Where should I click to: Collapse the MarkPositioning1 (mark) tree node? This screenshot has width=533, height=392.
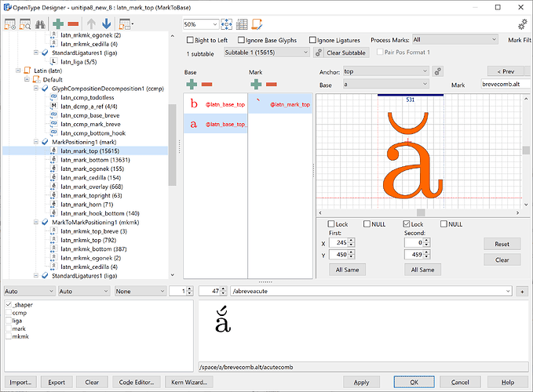[x=36, y=142]
